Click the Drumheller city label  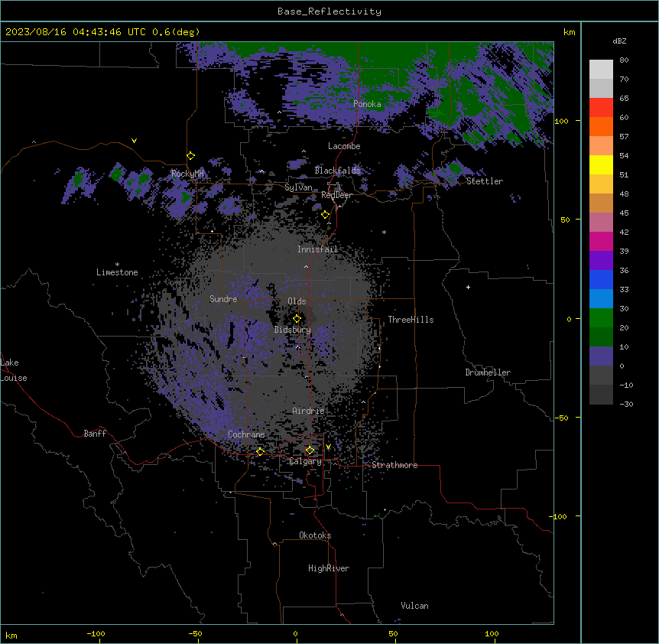click(488, 372)
